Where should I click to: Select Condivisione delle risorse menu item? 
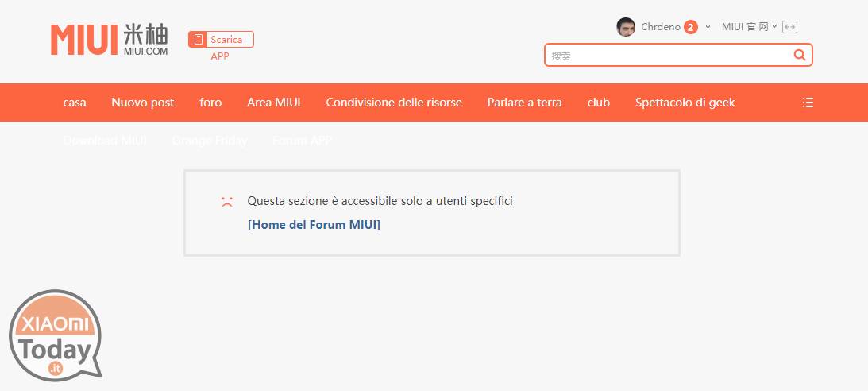pyautogui.click(x=394, y=103)
